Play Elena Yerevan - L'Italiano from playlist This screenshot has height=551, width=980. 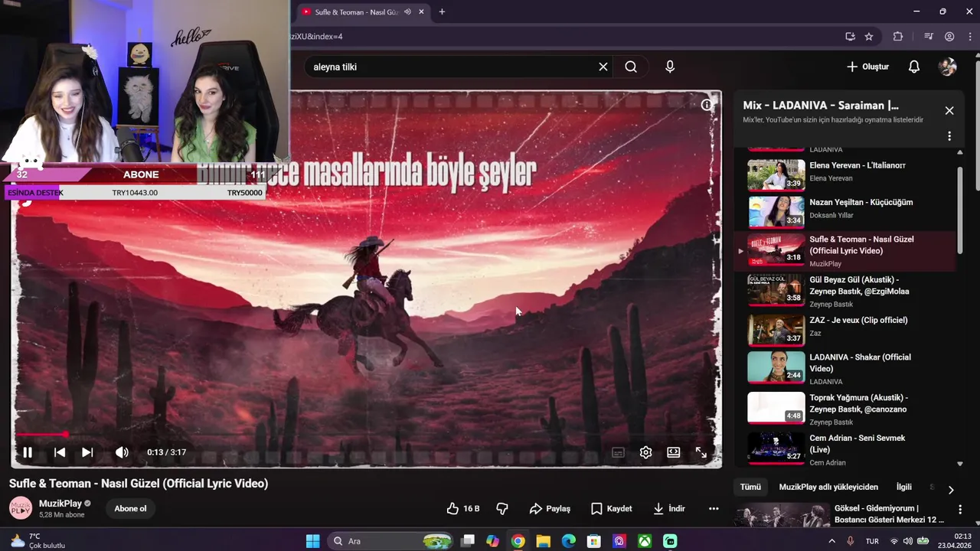pyautogui.click(x=845, y=174)
